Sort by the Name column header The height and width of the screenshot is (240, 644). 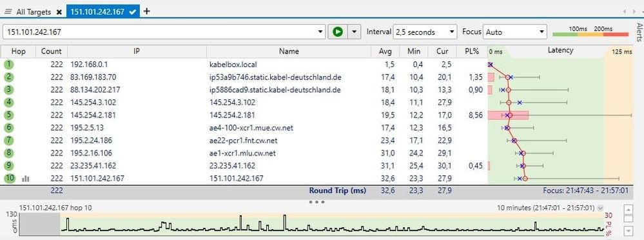tap(289, 52)
